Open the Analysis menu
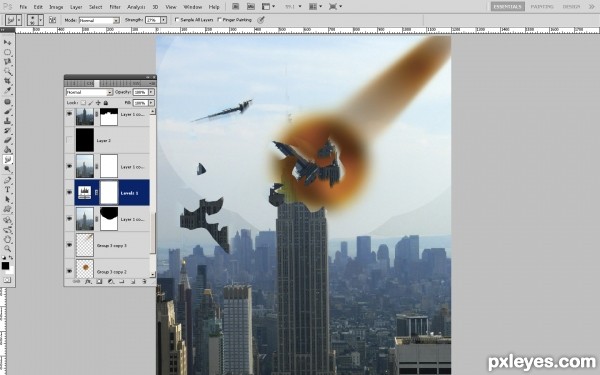Screen dimensions: 600x375 pyautogui.click(x=136, y=7)
